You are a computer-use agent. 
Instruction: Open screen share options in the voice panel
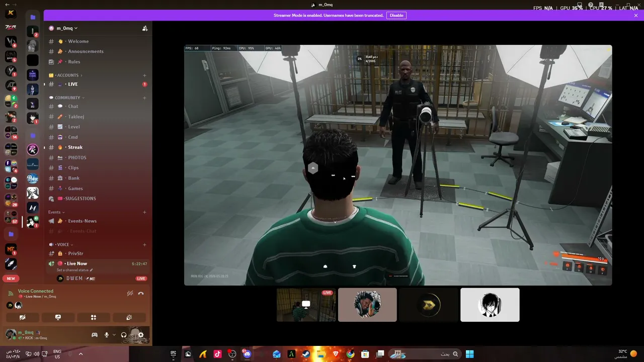58,317
